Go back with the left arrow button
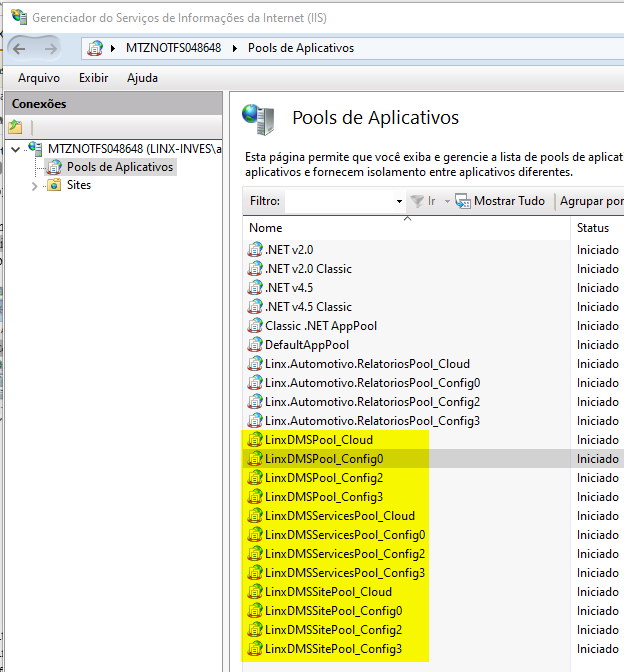624x672 pixels. pos(19,48)
